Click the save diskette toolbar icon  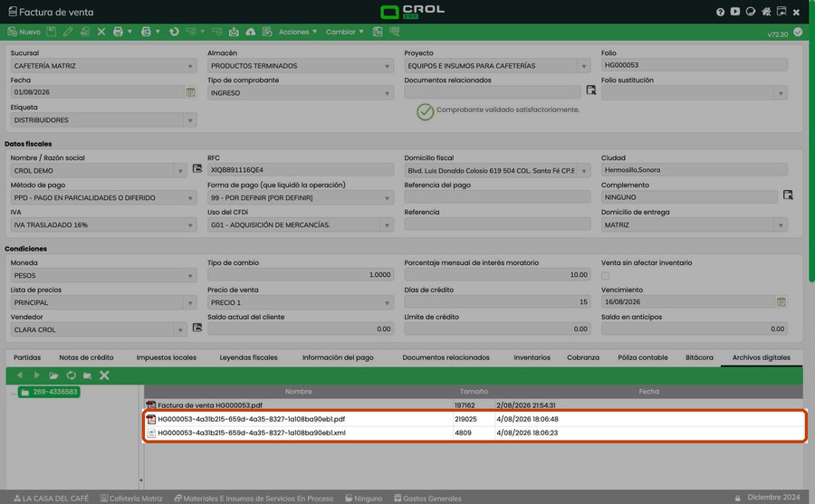click(51, 32)
